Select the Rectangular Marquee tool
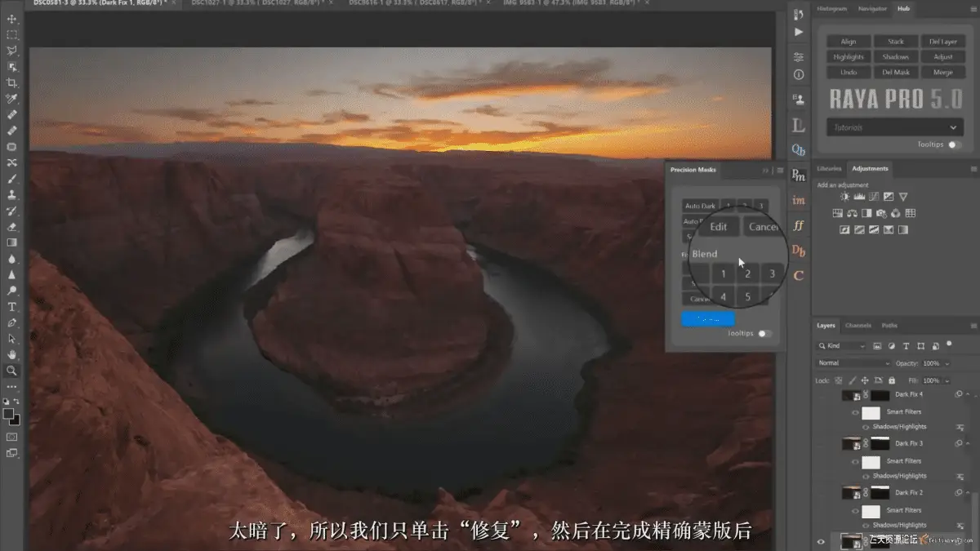 [x=12, y=35]
